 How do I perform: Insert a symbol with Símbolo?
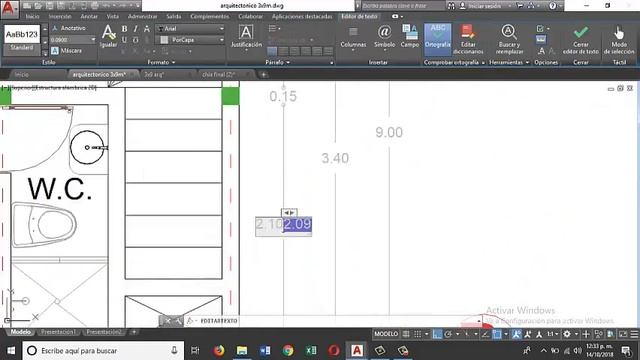384,37
